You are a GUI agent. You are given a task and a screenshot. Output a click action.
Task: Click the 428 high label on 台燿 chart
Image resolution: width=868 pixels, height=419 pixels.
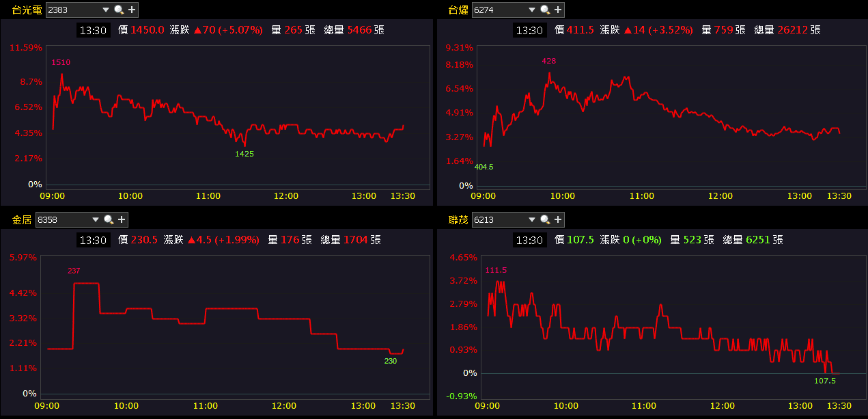pos(549,61)
